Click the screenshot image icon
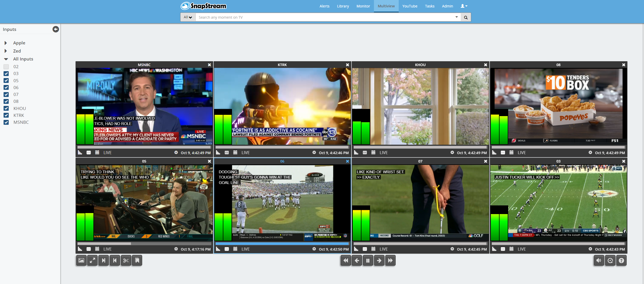The height and width of the screenshot is (284, 644). [x=81, y=261]
